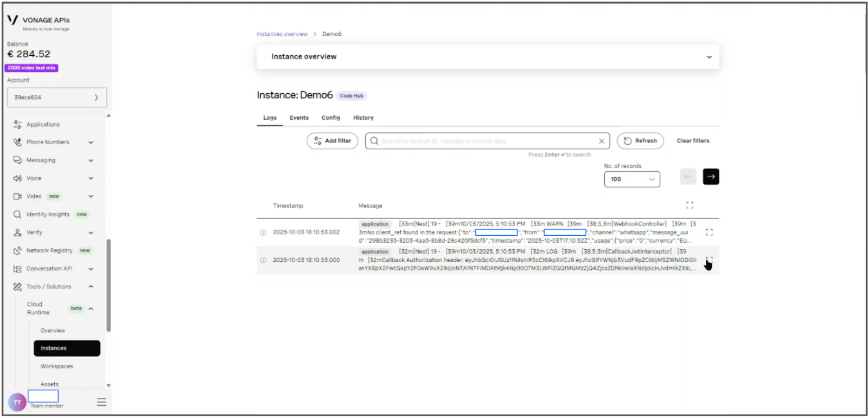868x420 pixels.
Task: Switch to the Config tab
Action: 331,118
